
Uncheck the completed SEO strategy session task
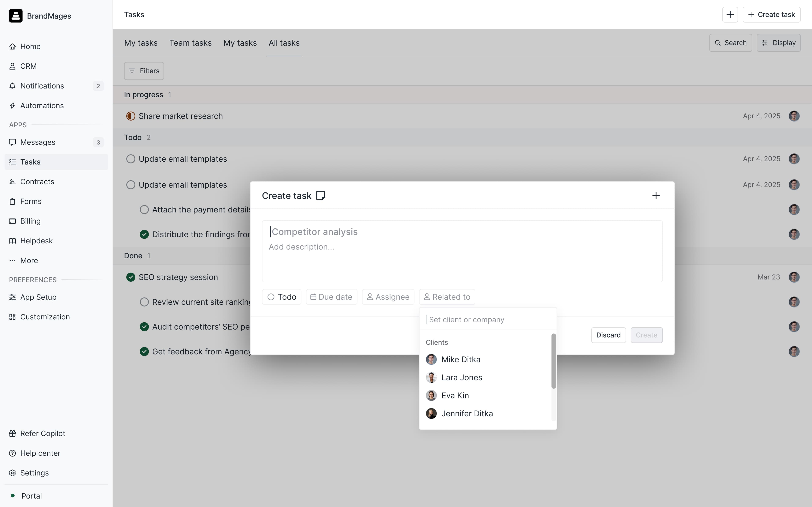coord(130,277)
